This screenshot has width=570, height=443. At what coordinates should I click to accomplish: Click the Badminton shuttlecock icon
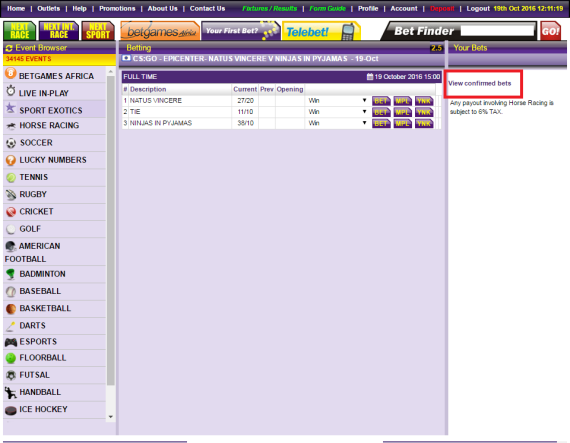pos(11,274)
